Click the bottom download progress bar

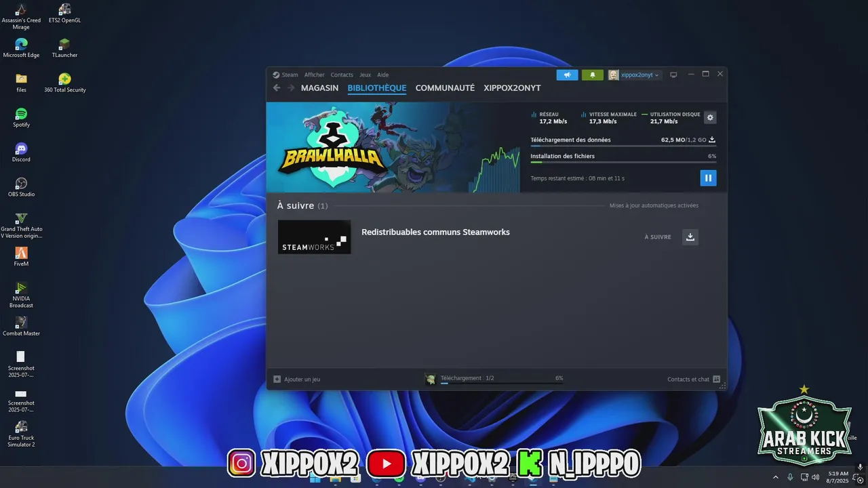502,383
